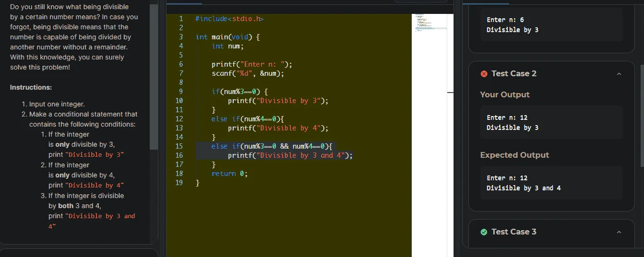Collapse Test Case 2 with its chevron

pos(619,74)
